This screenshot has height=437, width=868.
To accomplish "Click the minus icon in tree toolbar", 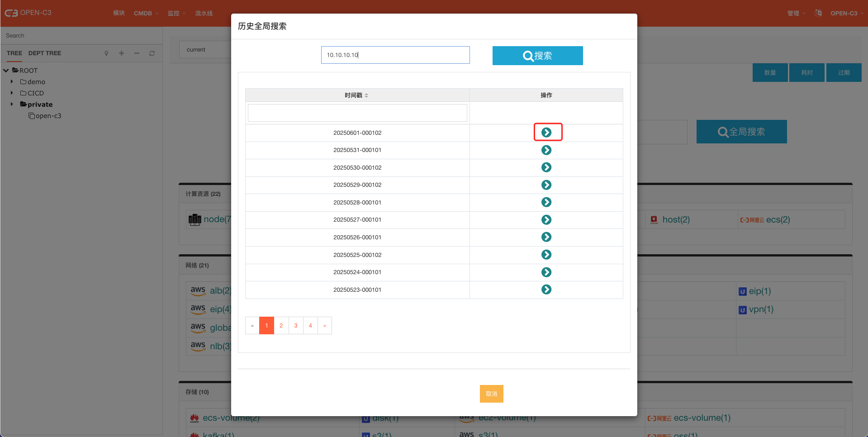I will pyautogui.click(x=137, y=53).
